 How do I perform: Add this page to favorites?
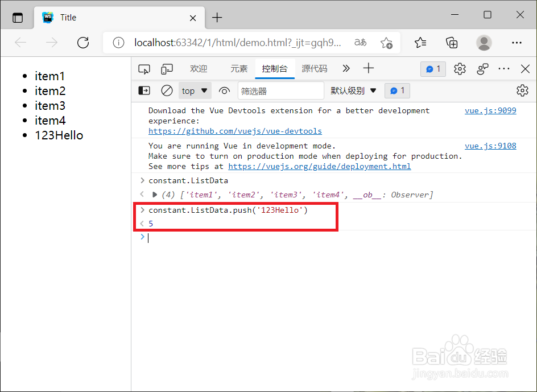point(386,43)
